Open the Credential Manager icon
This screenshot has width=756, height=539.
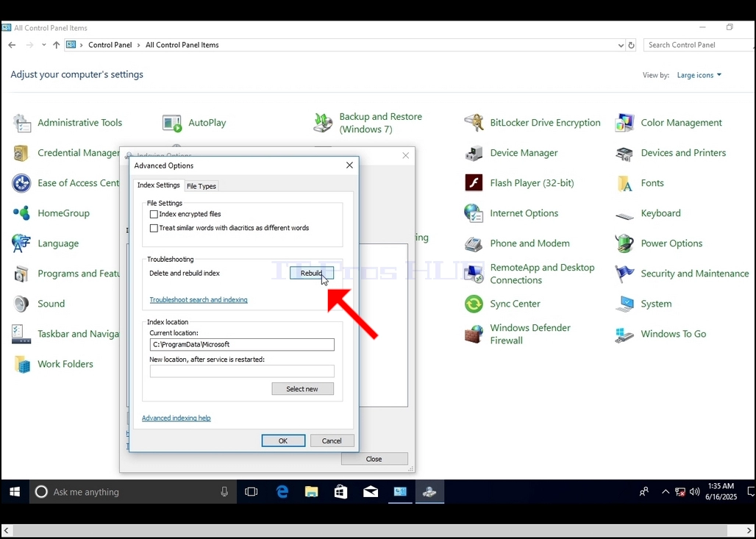pos(22,153)
